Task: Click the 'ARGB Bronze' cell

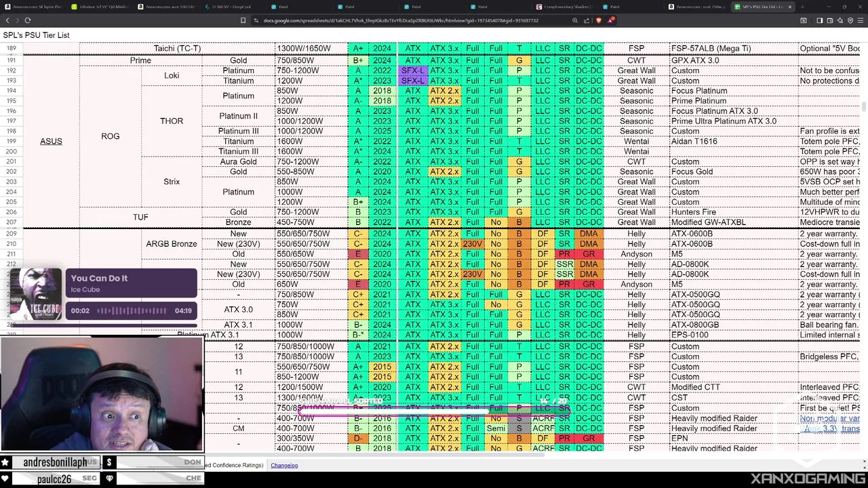Action: tap(172, 243)
